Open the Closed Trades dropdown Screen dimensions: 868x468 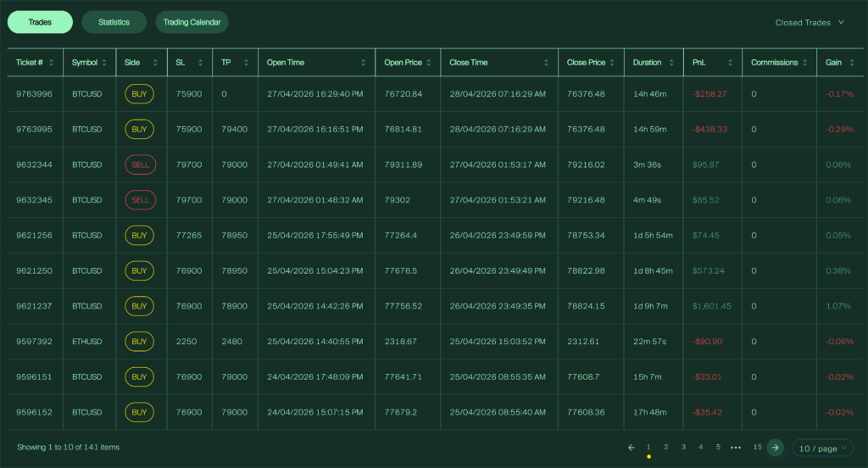pos(810,23)
